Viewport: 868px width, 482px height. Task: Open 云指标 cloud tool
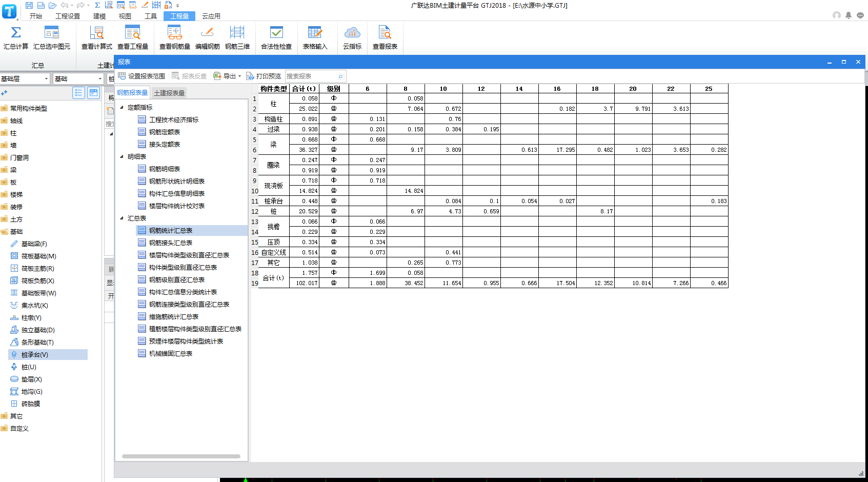click(352, 38)
